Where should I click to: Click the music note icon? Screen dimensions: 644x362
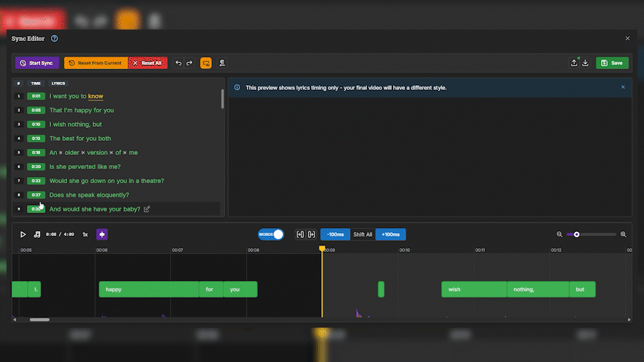(37, 235)
